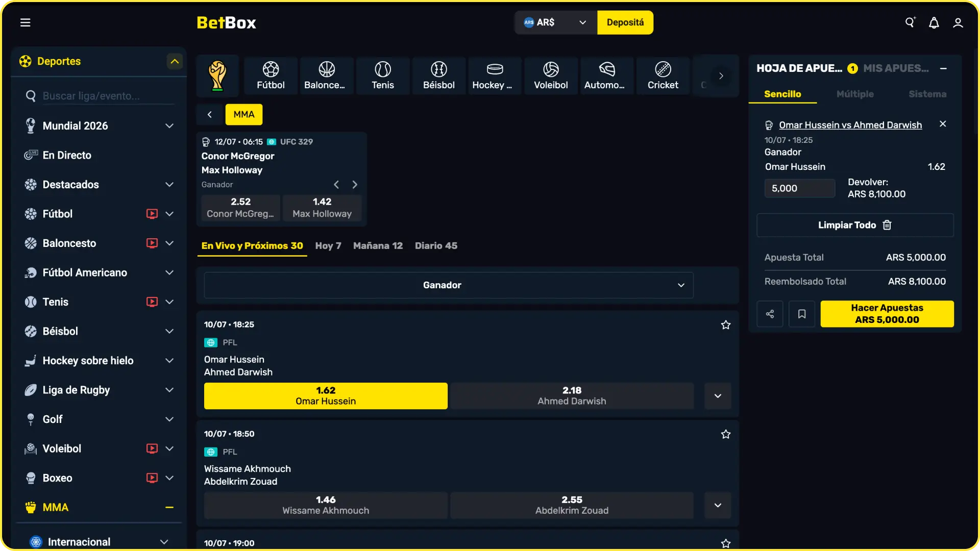The height and width of the screenshot is (551, 980).
Task: Expand Liga de Rugby in sidebar
Action: tap(169, 390)
